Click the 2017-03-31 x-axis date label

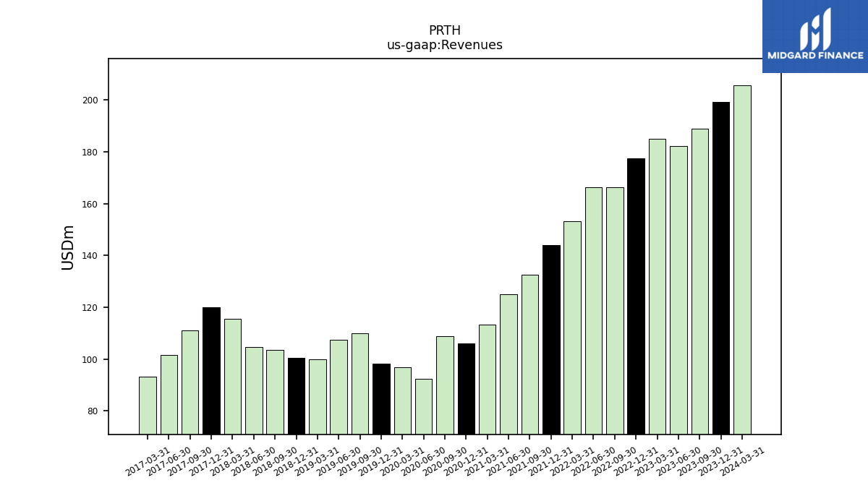click(x=148, y=461)
